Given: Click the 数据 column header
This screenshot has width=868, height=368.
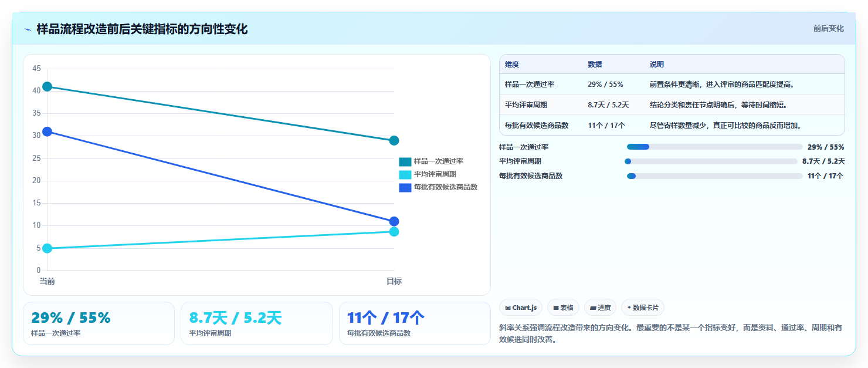Looking at the screenshot, I should click(595, 65).
